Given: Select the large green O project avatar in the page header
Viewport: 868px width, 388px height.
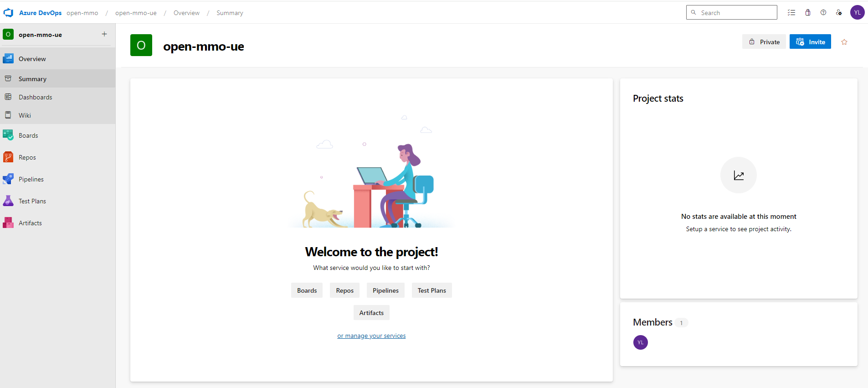Looking at the screenshot, I should (x=141, y=45).
